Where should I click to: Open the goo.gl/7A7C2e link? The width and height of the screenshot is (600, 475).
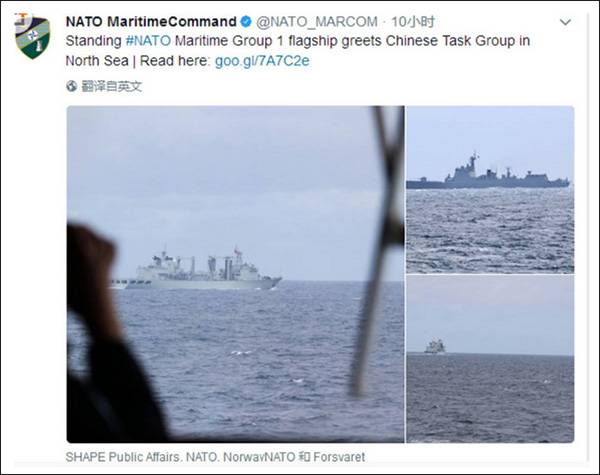tap(262, 61)
